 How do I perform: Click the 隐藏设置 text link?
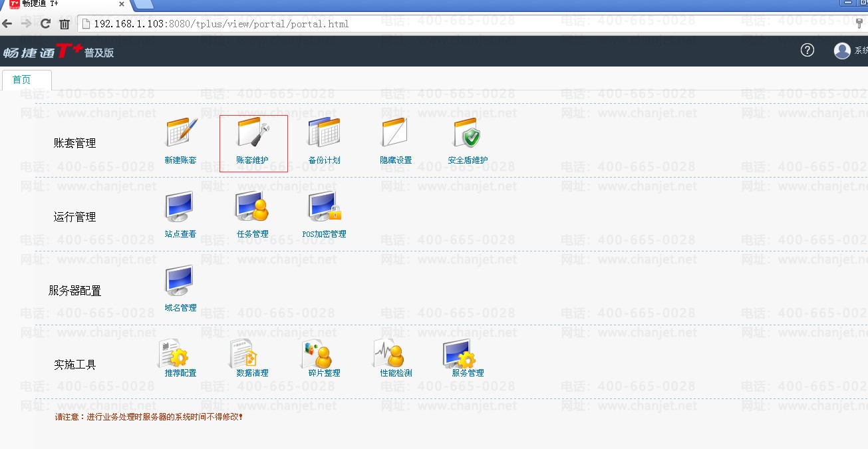(396, 160)
